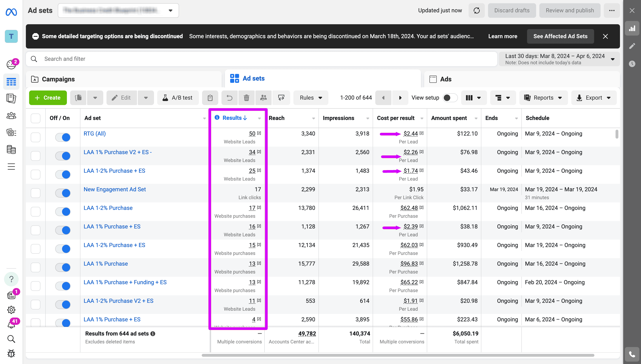This screenshot has width=641, height=364.
Task: Open the LAA 1-2% Purchase ad set link
Action: coord(108,208)
